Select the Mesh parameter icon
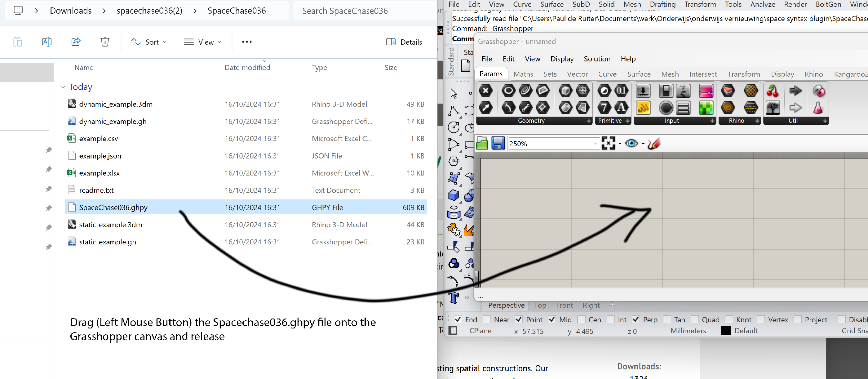The height and width of the screenshot is (379, 868). (x=582, y=90)
